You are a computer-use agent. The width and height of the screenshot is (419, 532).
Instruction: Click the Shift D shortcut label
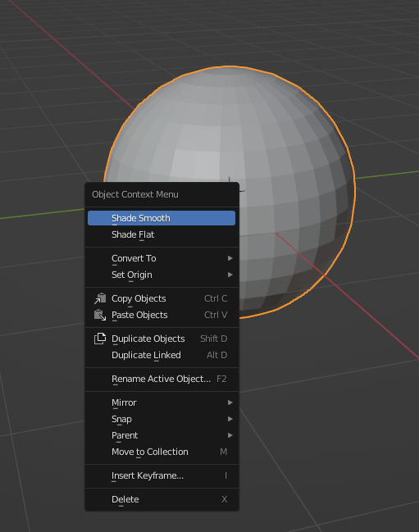pyautogui.click(x=214, y=339)
